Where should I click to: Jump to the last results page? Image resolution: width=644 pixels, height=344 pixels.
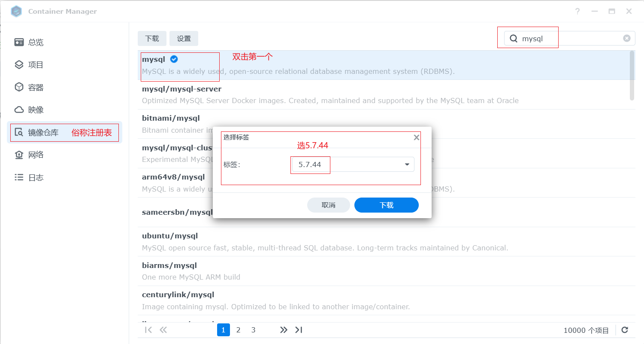(299, 329)
